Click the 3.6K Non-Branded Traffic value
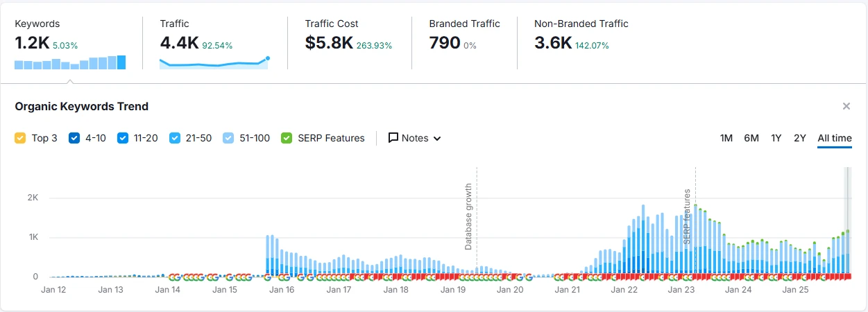The width and height of the screenshot is (868, 312). 553,44
